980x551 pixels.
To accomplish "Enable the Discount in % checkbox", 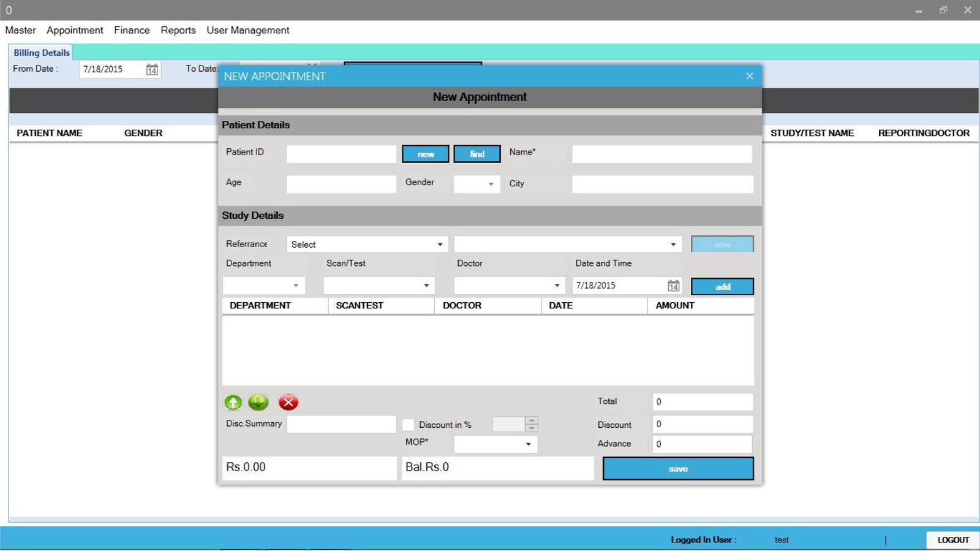I will (x=408, y=425).
